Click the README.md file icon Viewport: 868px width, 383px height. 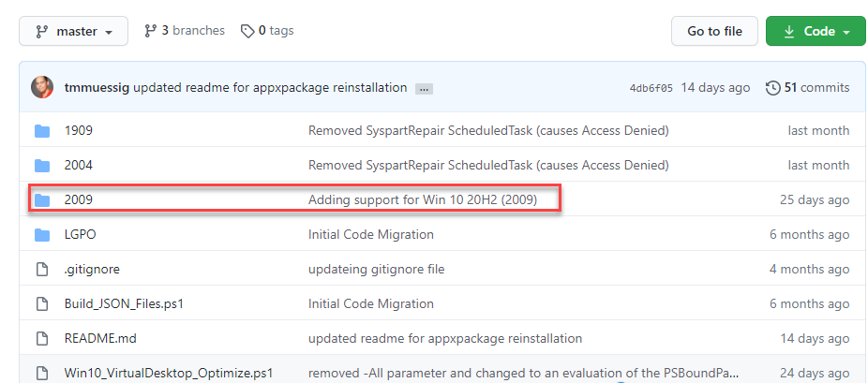[x=42, y=338]
